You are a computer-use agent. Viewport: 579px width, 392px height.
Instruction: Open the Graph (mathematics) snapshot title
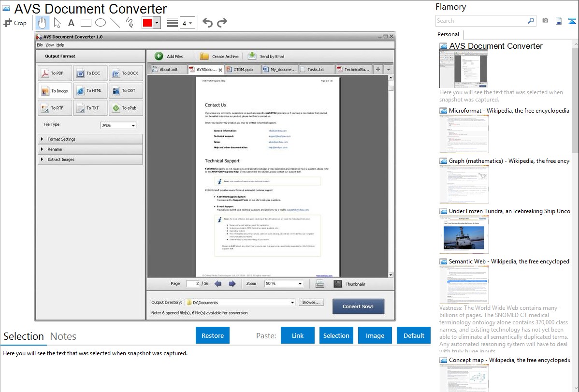coord(509,161)
